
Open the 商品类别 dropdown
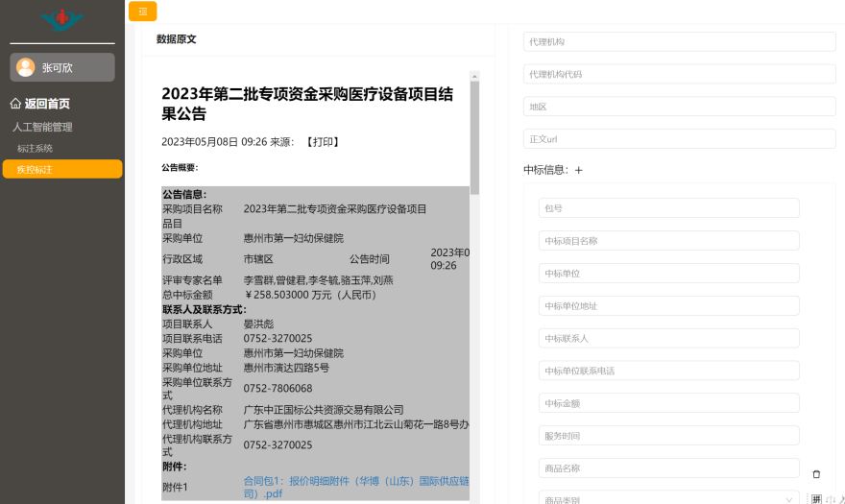[x=668, y=499]
